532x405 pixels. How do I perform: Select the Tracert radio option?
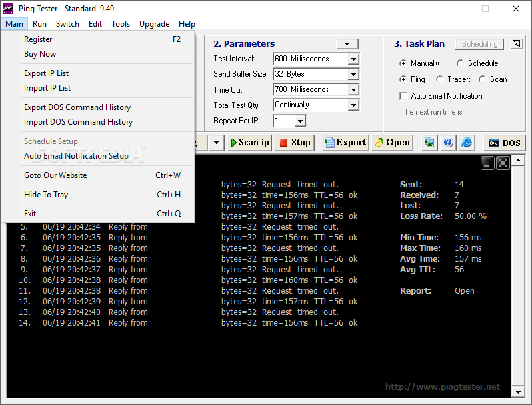(440, 79)
